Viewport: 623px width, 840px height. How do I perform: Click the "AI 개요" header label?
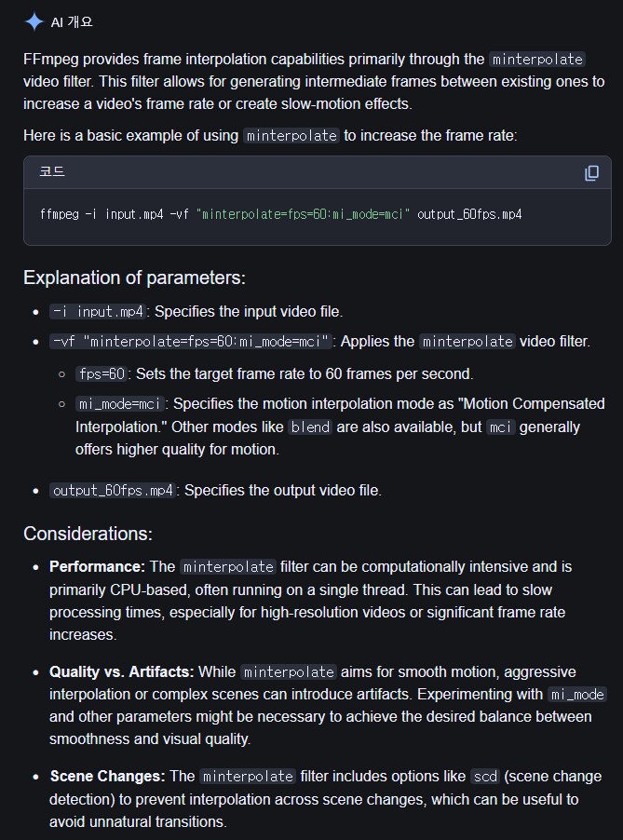pyautogui.click(x=72, y=21)
